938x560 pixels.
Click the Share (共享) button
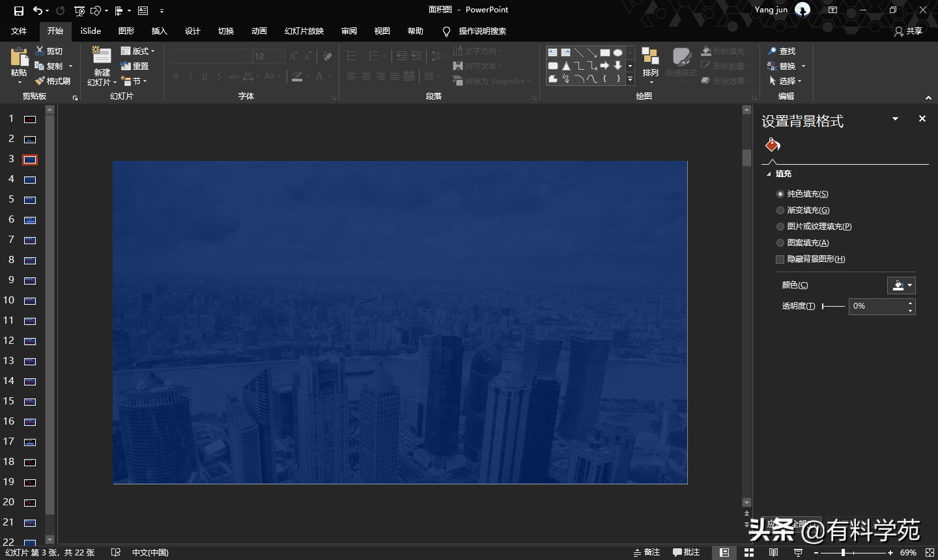pyautogui.click(x=909, y=31)
